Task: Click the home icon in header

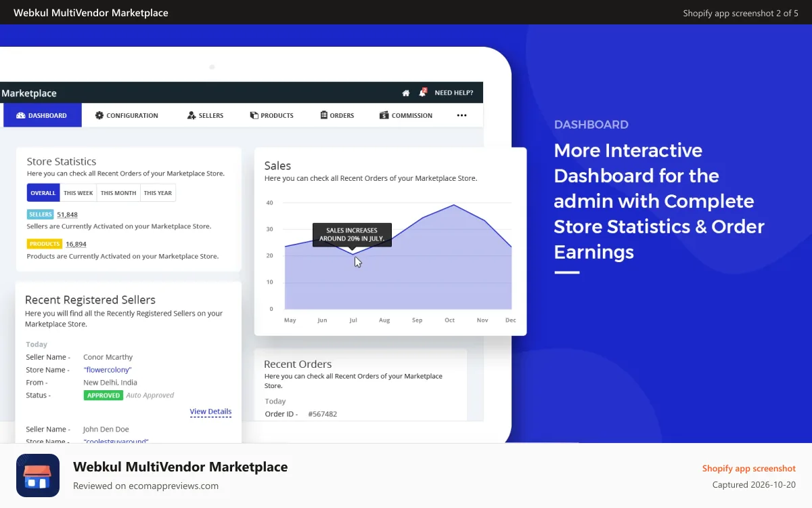Action: tap(406, 93)
